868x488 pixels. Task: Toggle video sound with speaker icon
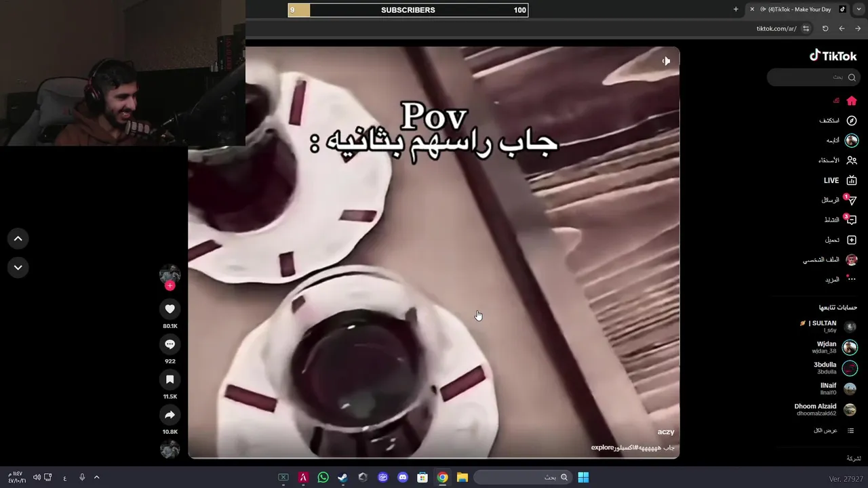tap(666, 61)
